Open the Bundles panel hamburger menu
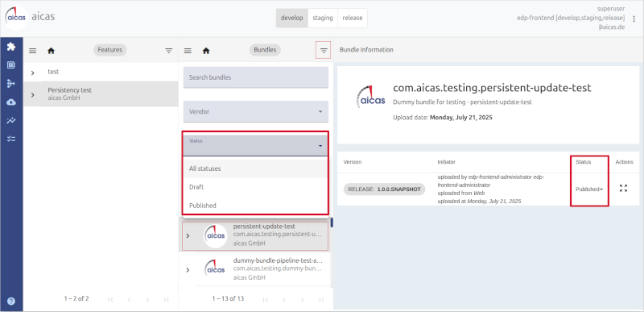The image size is (644, 312). point(188,51)
